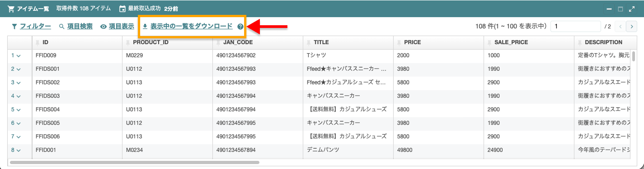Expand row 8 chevron

coord(19,151)
